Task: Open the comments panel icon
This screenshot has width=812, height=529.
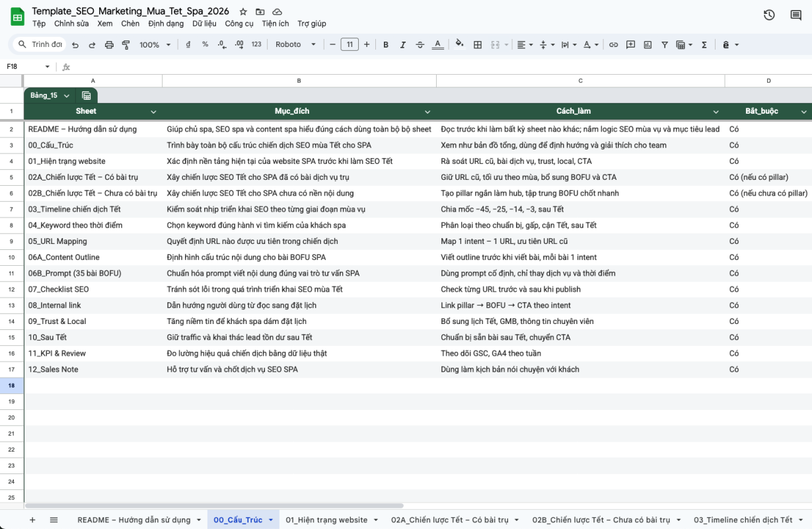Action: tap(795, 15)
